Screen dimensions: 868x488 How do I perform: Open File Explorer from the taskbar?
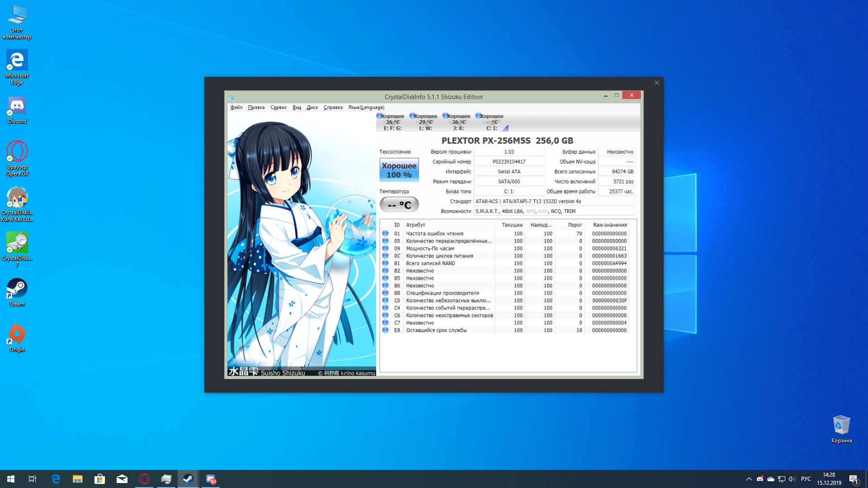point(78,479)
